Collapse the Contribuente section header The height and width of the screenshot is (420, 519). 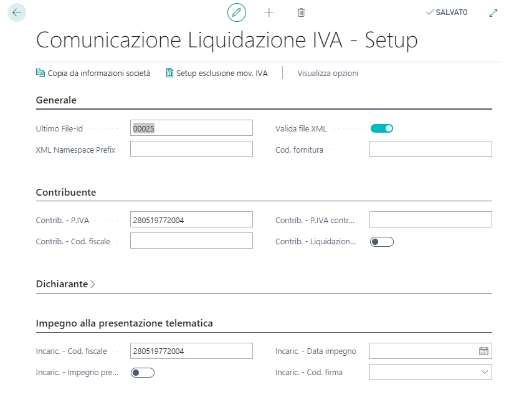66,192
